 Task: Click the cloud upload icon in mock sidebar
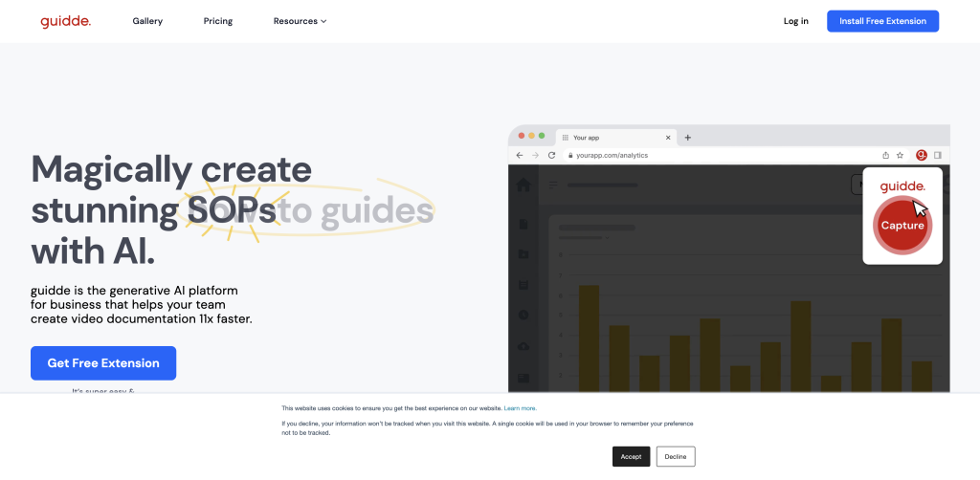click(x=523, y=346)
